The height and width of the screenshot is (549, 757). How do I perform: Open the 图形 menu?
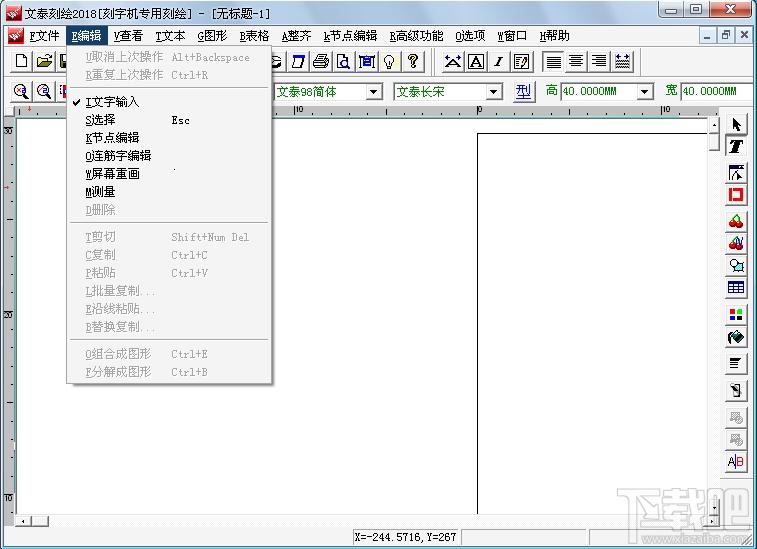pos(212,36)
